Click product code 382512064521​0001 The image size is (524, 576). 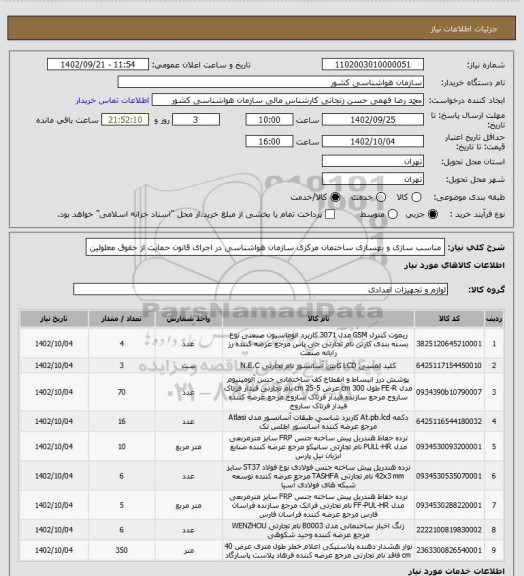click(x=449, y=343)
